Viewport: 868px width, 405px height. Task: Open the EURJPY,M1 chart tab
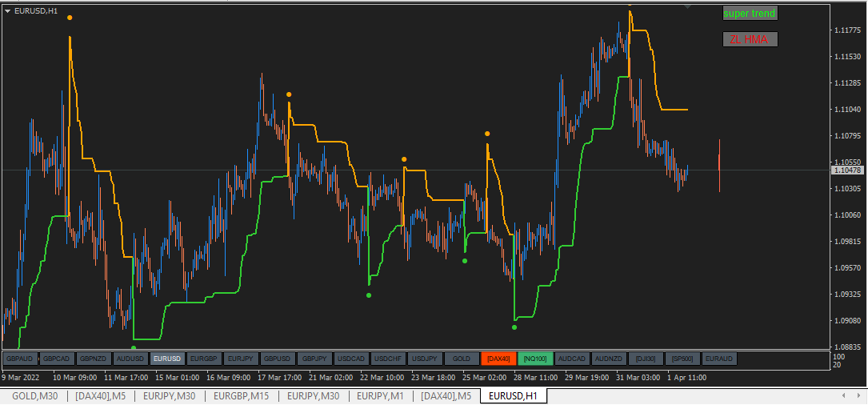point(382,396)
